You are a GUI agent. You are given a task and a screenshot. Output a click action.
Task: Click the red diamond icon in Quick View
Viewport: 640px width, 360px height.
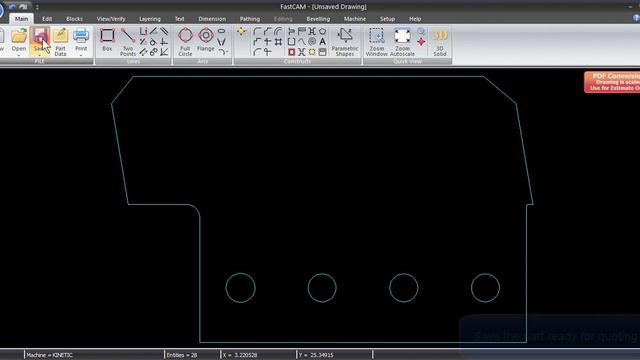click(x=421, y=42)
